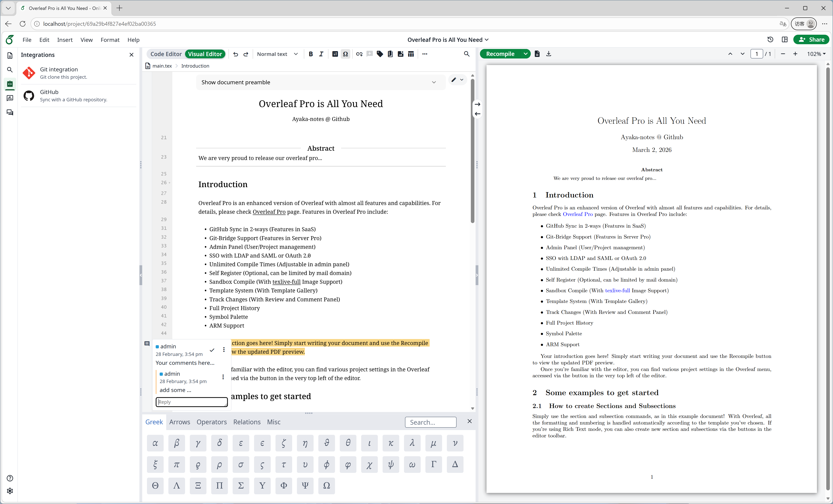The width and height of the screenshot is (833, 504).
Task: Open the Recompile options dropdown arrow
Action: click(x=525, y=54)
